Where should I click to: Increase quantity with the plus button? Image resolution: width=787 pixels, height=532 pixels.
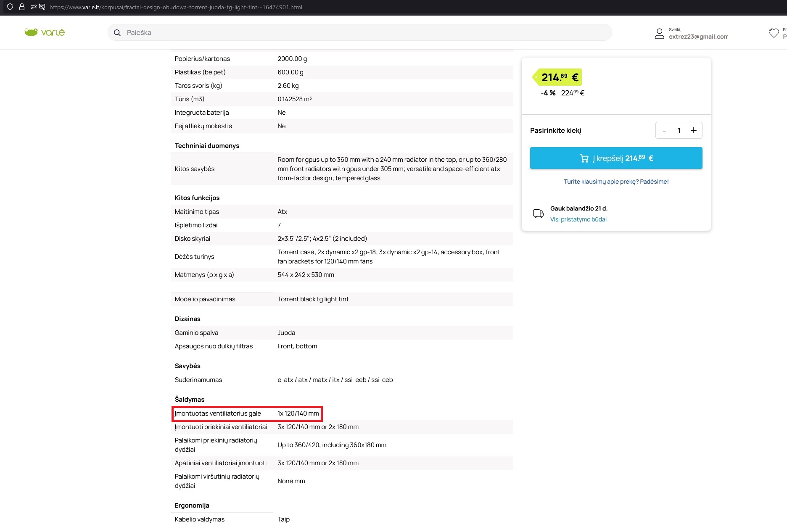tap(694, 130)
